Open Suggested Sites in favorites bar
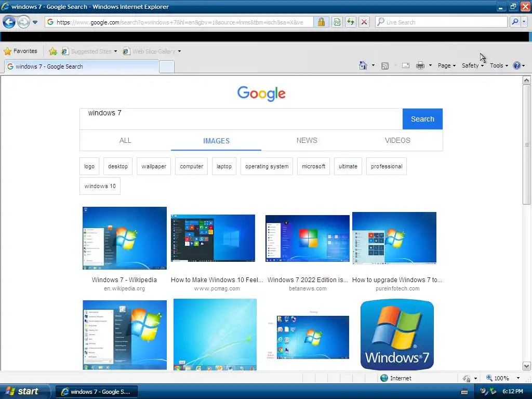The width and height of the screenshot is (532, 399). click(89, 51)
